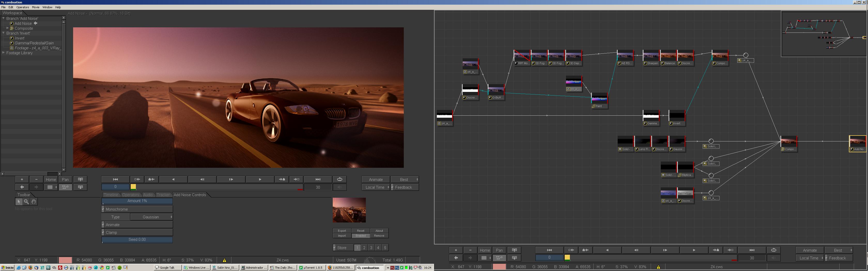Screen dimensions: 868x271
Task: Click the Amount 1% slider
Action: click(x=137, y=201)
